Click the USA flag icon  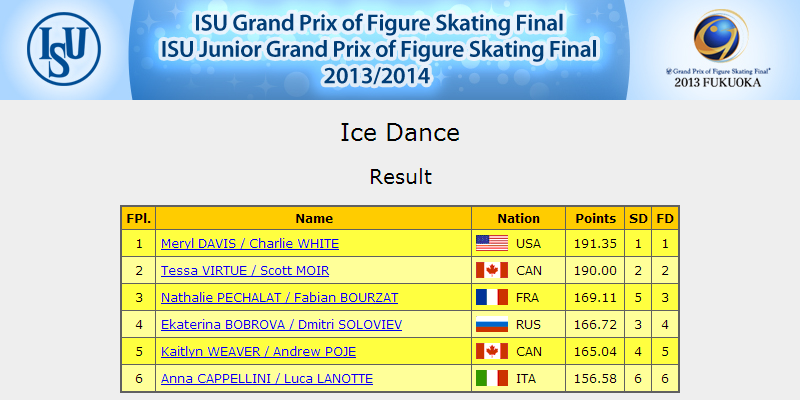tap(492, 243)
